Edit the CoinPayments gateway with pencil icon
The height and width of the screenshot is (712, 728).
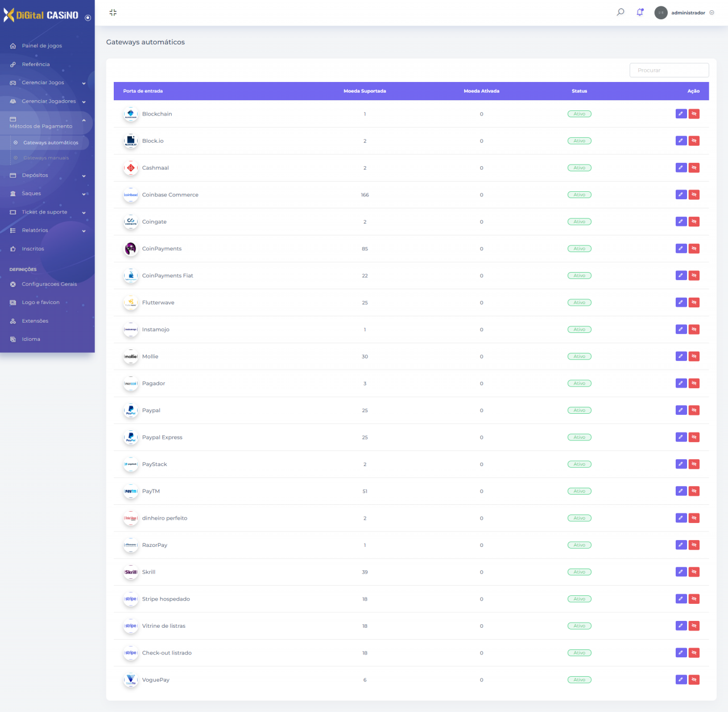tap(681, 248)
